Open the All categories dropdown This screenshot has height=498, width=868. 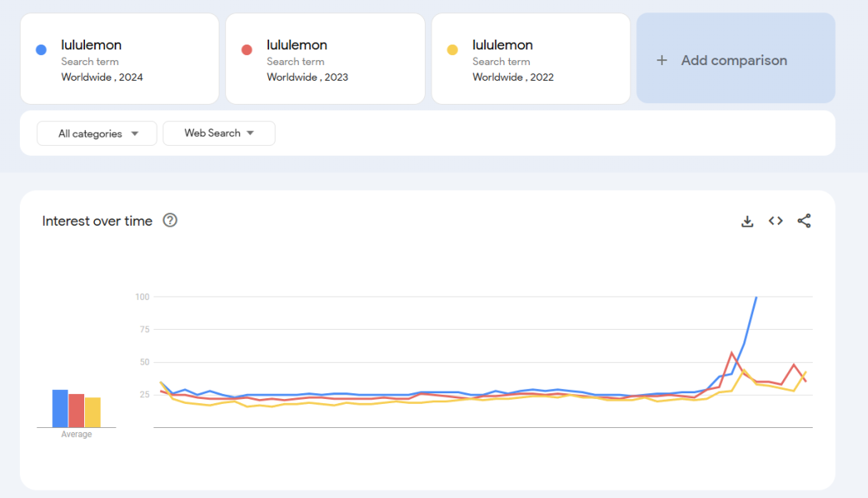97,134
